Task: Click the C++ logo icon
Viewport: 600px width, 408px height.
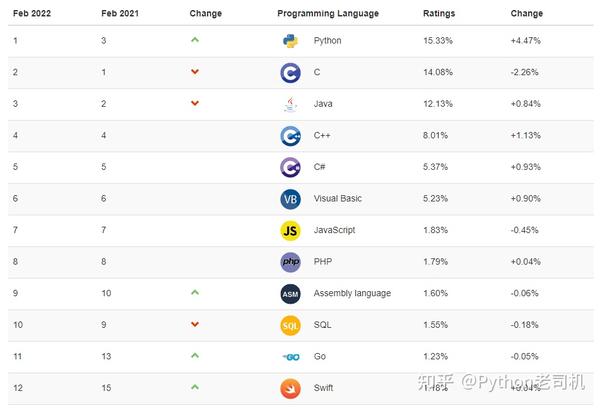Action: coord(290,136)
